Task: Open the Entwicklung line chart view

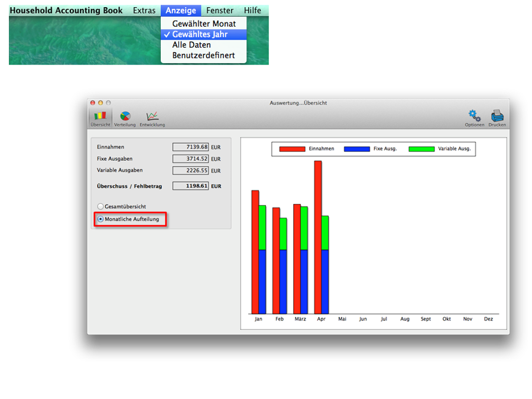Action: [x=152, y=117]
